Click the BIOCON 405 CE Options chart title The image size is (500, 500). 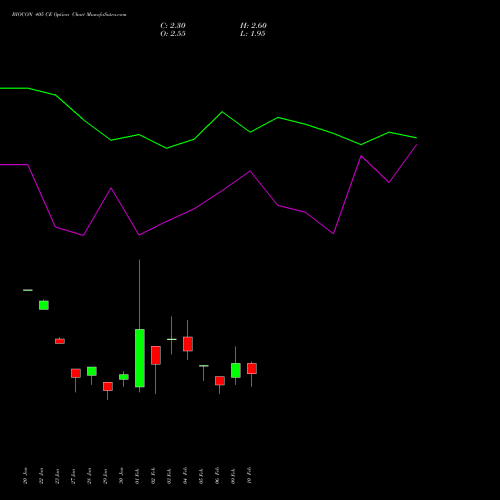(x=69, y=15)
